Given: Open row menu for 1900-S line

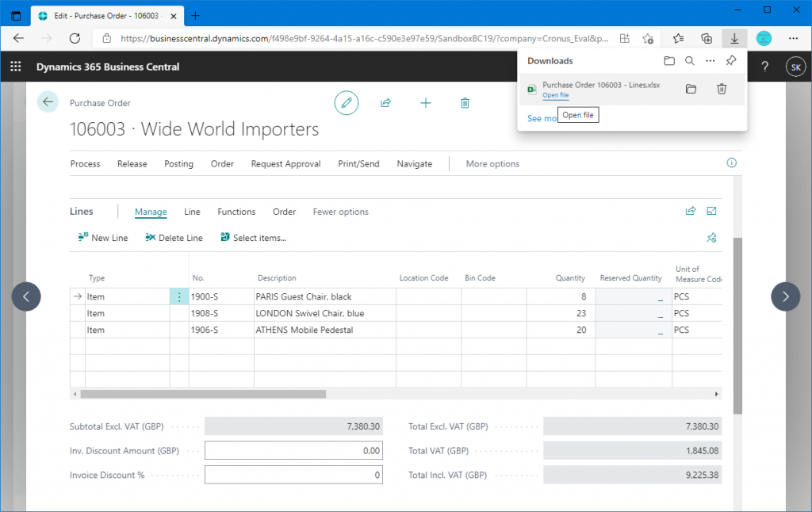Looking at the screenshot, I should 179,296.
